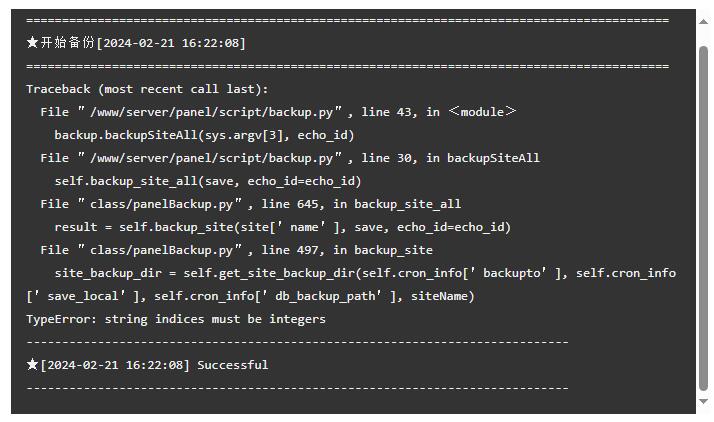Click the TypeError message line
Viewport: 714px width, 422px height.
tap(176, 319)
